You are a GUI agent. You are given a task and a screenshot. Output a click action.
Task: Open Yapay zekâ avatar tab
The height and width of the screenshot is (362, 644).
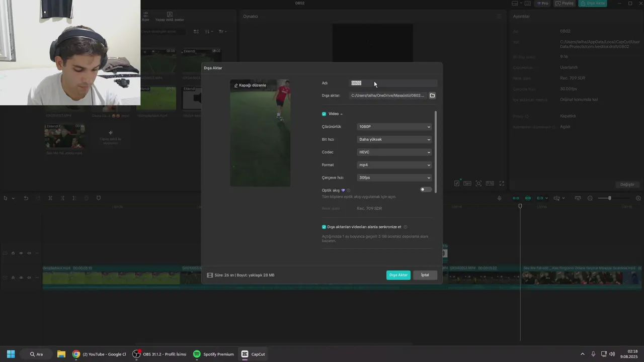(170, 17)
